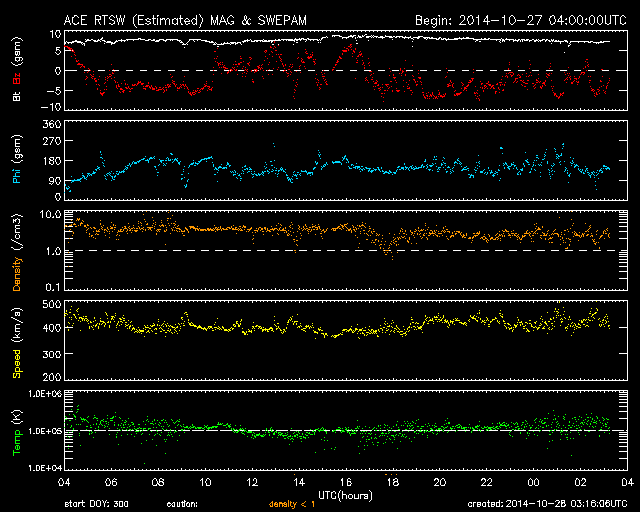This screenshot has width=640, height=512.
Task: Click the UTC(hours) x-axis title
Action: coord(346,493)
